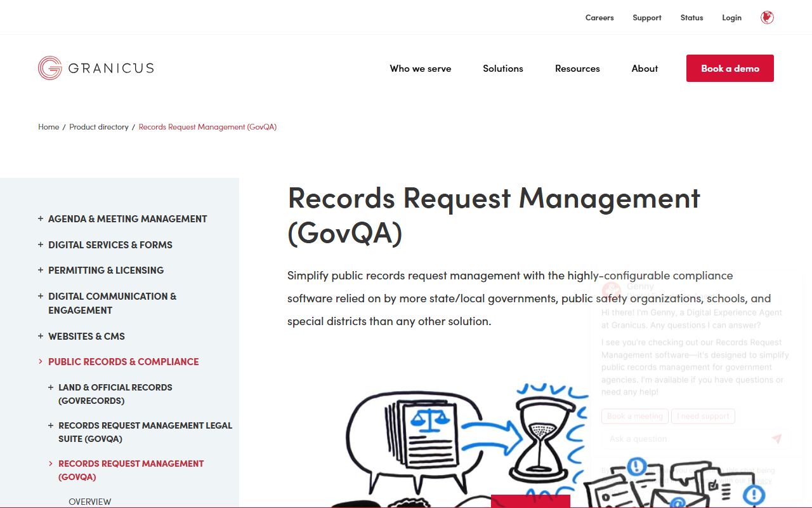
Task: Click the Login link
Action: [731, 18]
